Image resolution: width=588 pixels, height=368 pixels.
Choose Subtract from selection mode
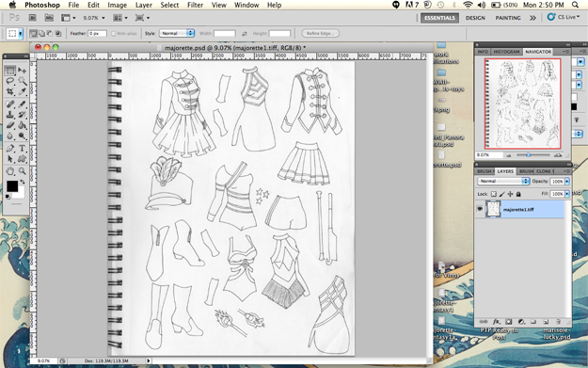[x=50, y=33]
